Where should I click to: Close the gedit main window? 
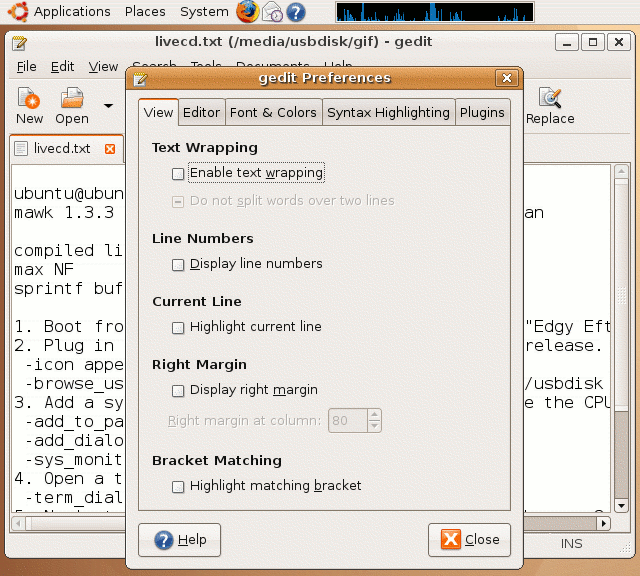click(x=619, y=42)
